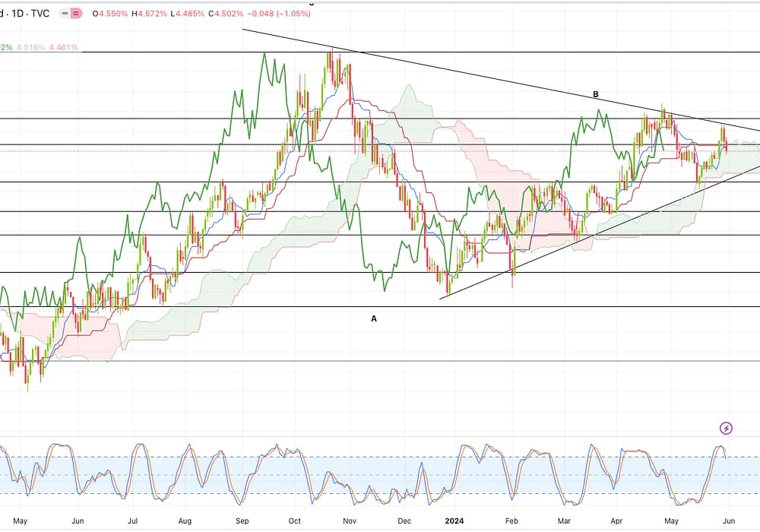The width and height of the screenshot is (760, 532).
Task: Select the text label A below the chart lows
Action: (373, 319)
